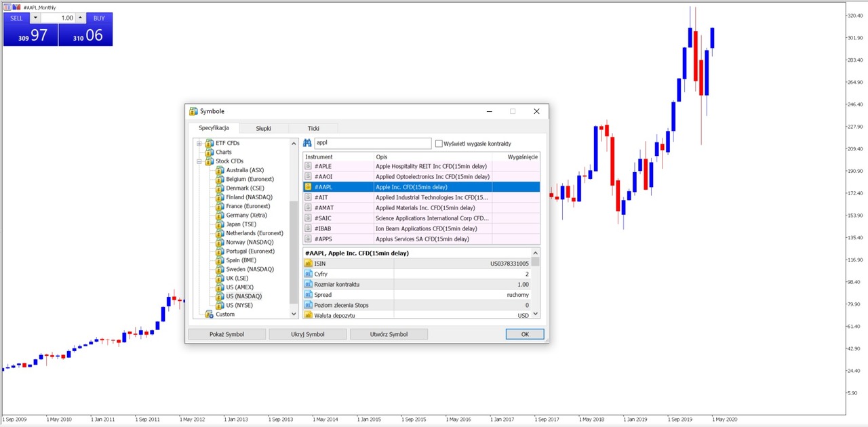Click the Instrument column header
The height and width of the screenshot is (427, 868).
click(338, 157)
